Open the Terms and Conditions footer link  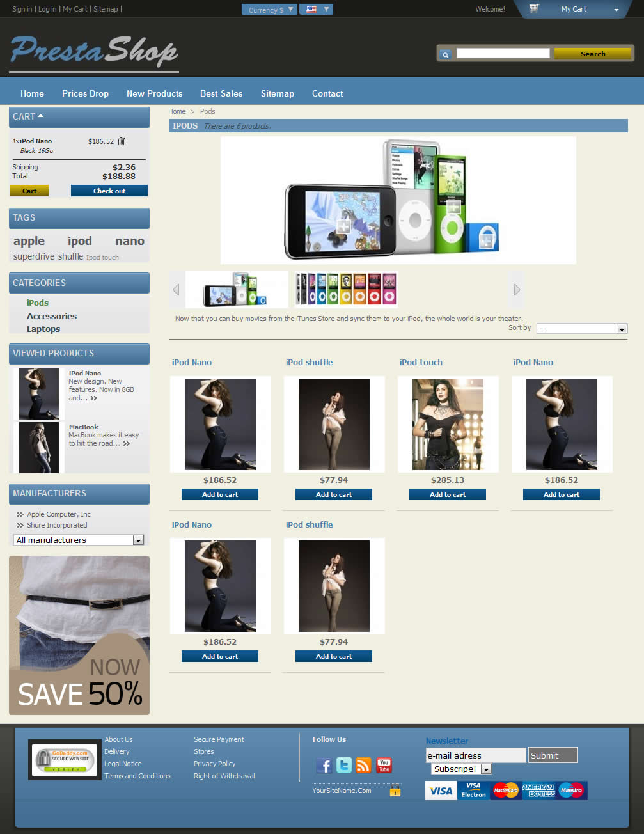137,776
